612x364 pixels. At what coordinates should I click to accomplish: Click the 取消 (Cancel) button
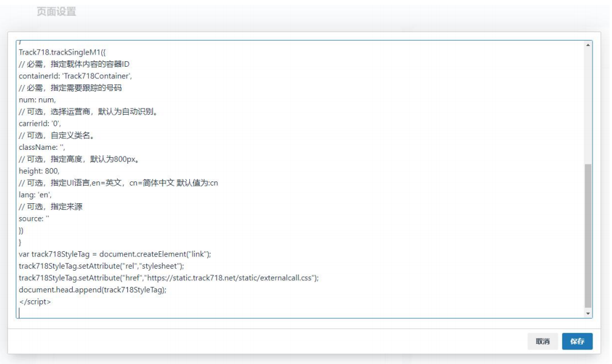(x=542, y=342)
